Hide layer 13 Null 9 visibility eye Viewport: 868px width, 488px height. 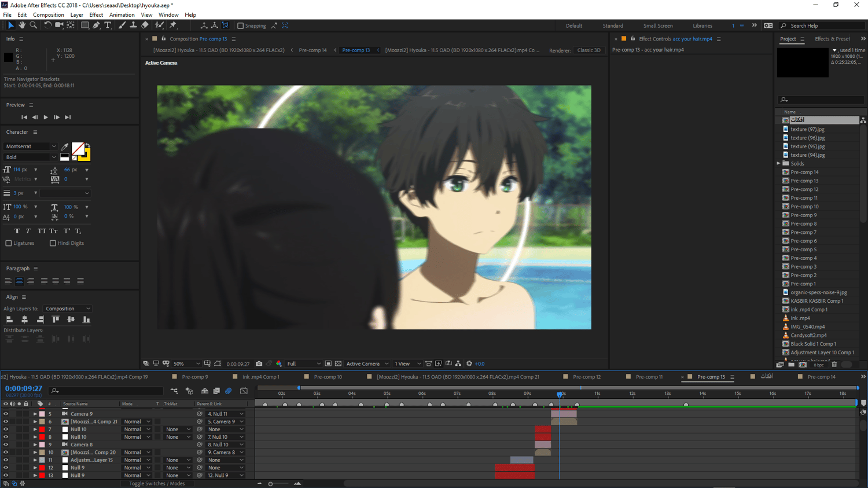click(6, 475)
